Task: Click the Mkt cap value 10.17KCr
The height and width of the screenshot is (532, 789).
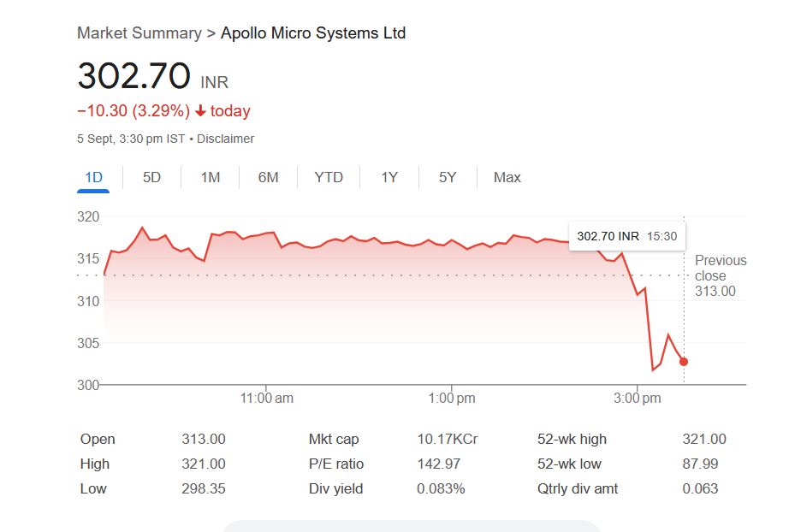Action: (x=447, y=439)
